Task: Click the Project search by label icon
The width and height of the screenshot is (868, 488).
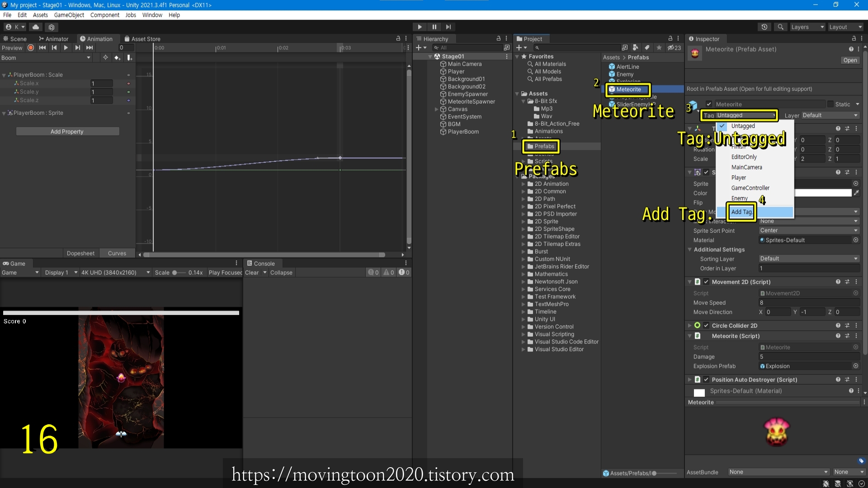Action: (647, 47)
